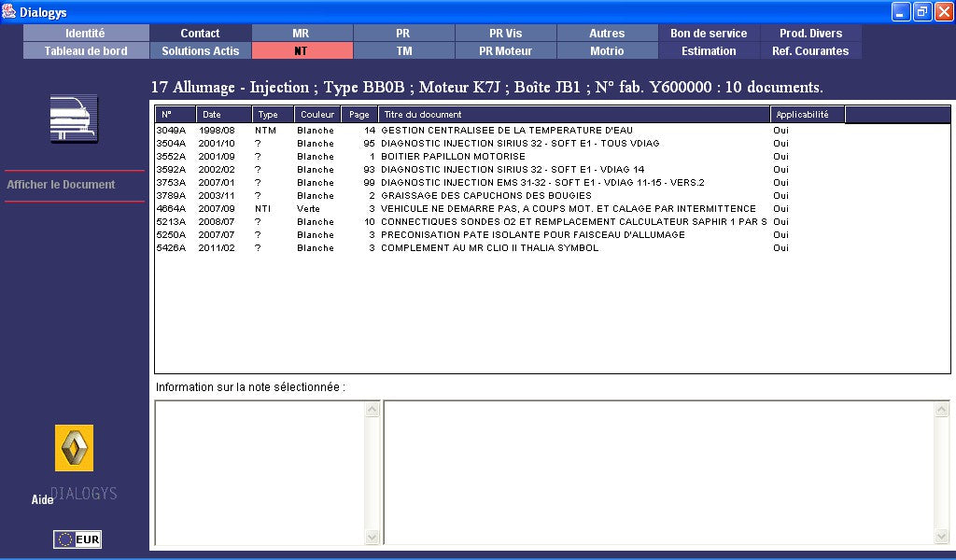The image size is (956, 560).
Task: Select row 3592A Diagnostic Sirius 32 Vdiag 14
Action: point(553,170)
